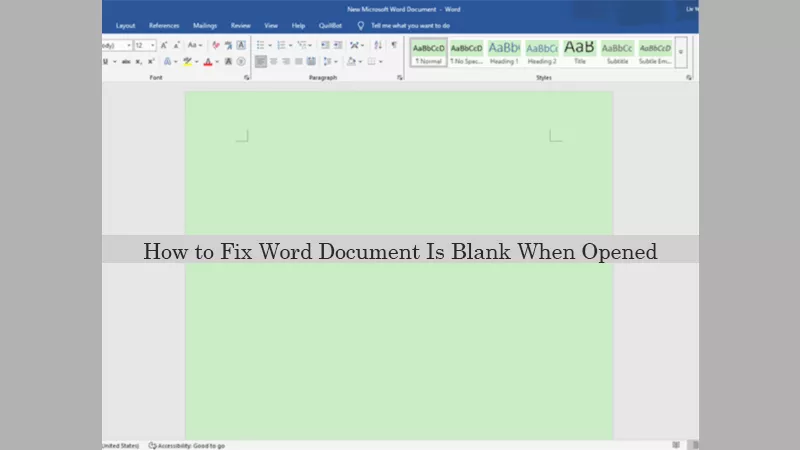Apply the Heading 1 style

point(504,52)
